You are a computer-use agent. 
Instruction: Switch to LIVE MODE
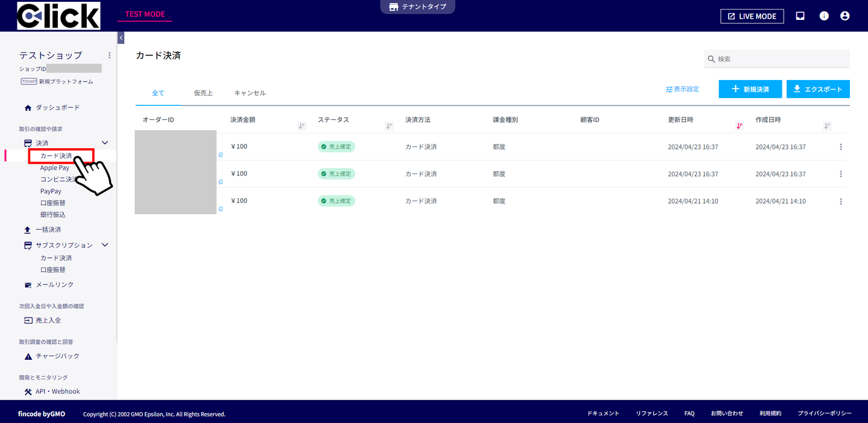coord(752,16)
